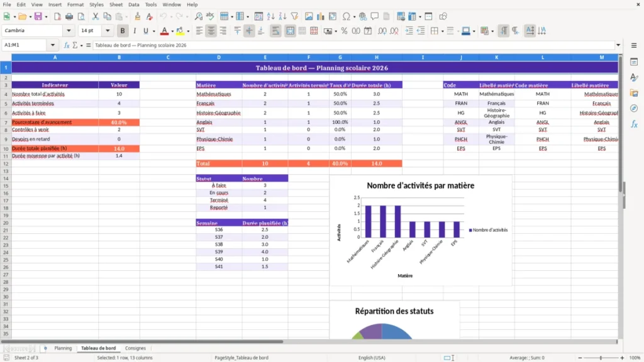Image resolution: width=644 pixels, height=362 pixels.
Task: Open the Data menu
Action: coord(133,4)
